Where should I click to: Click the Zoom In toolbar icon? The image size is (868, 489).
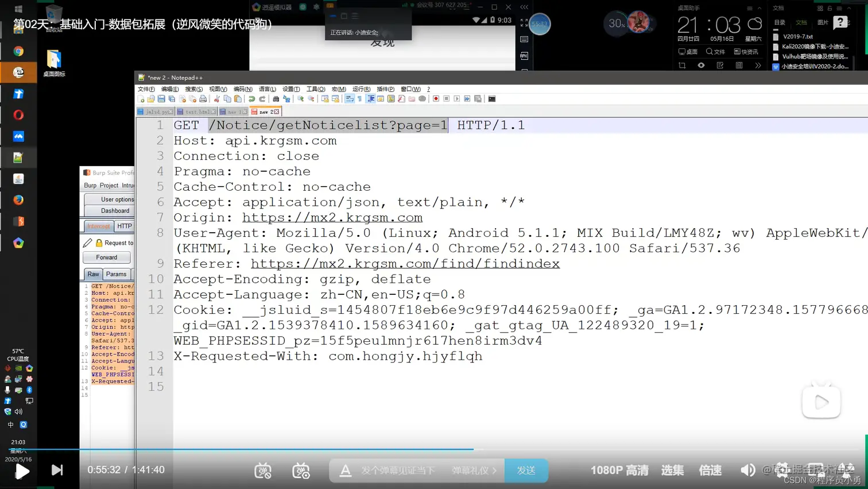pyautogui.click(x=301, y=99)
